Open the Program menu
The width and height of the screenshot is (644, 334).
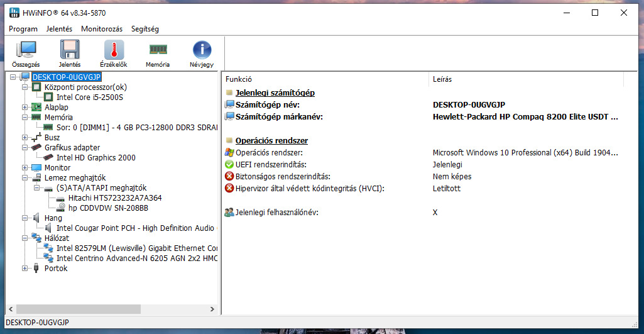pyautogui.click(x=23, y=29)
